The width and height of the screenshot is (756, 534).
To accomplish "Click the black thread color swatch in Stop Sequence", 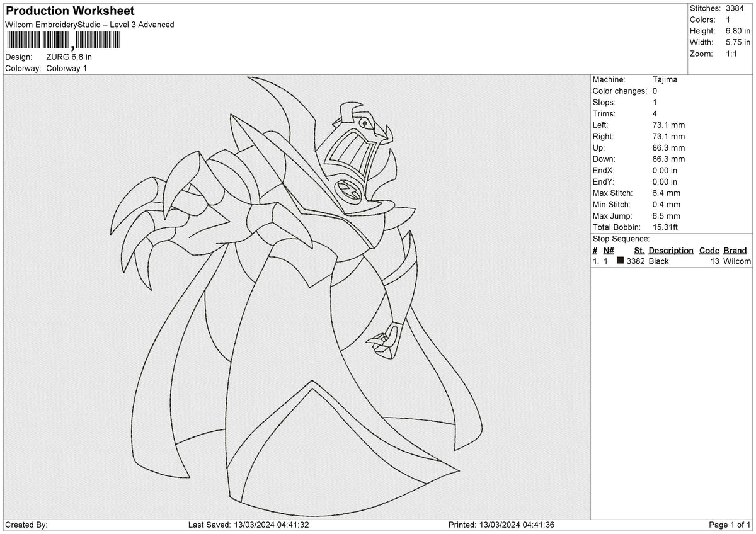I will point(621,261).
